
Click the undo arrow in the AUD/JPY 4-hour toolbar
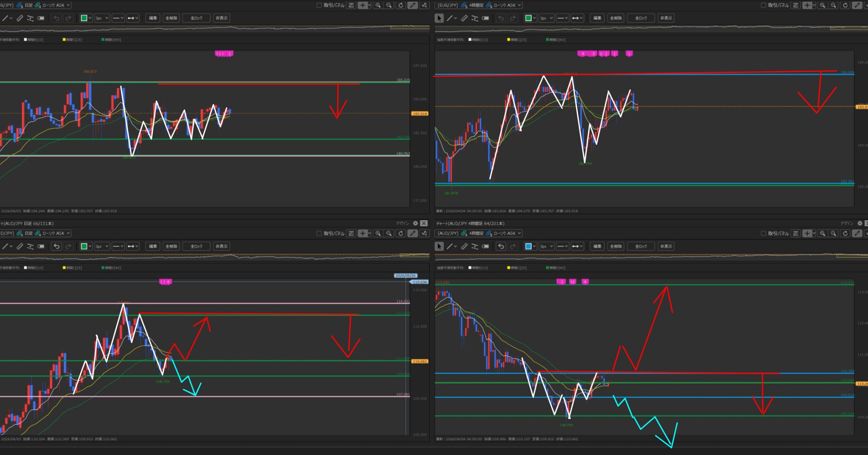(501, 246)
